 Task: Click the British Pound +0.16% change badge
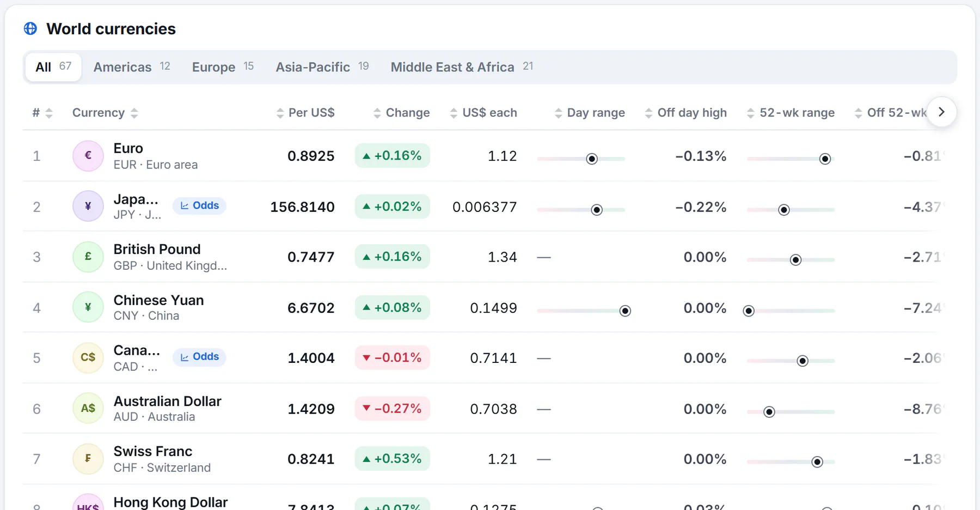393,257
